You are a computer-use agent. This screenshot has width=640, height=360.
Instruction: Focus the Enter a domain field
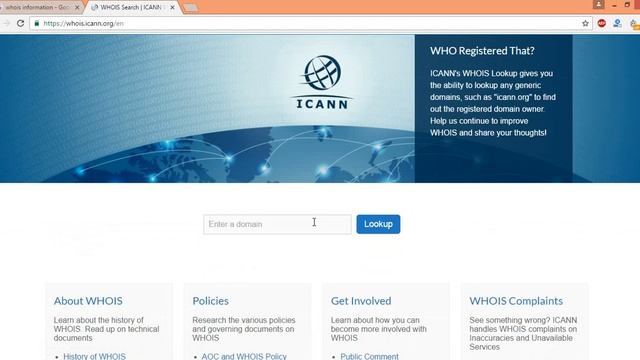[277, 224]
